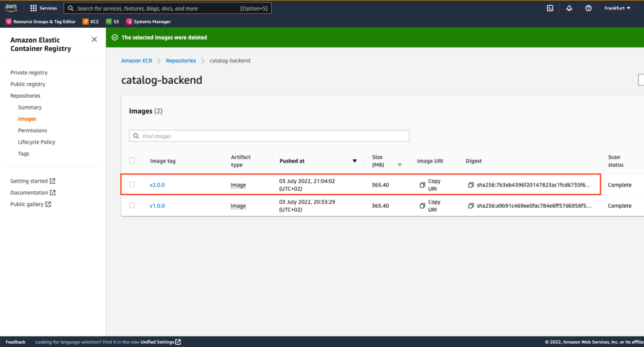
Task: Open the CloudShell terminal icon
Action: point(550,8)
